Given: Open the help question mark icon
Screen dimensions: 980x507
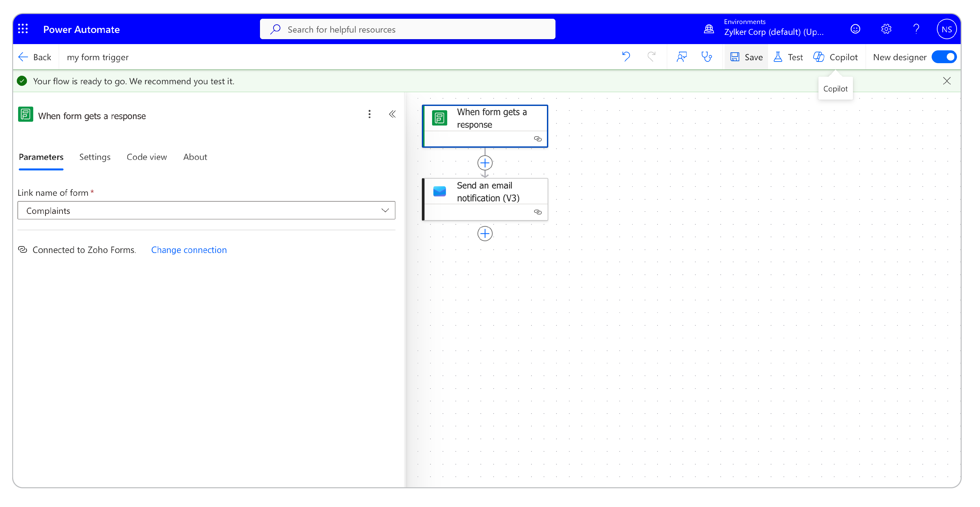Looking at the screenshot, I should 916,29.
